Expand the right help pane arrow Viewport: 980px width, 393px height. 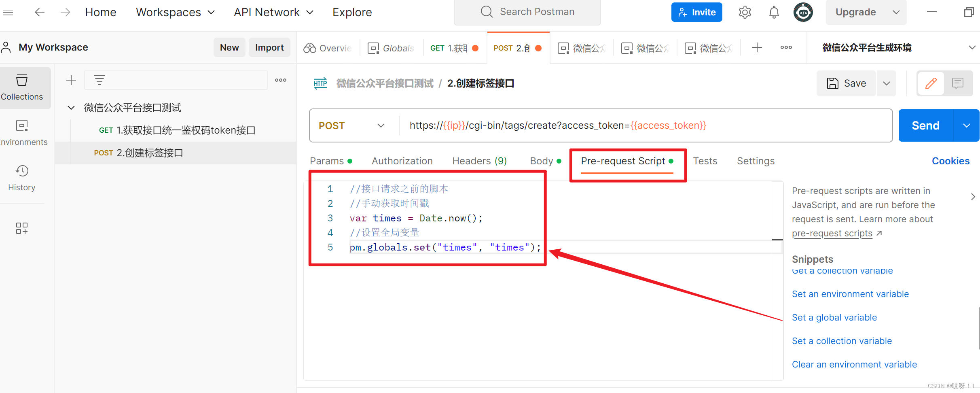tap(973, 197)
